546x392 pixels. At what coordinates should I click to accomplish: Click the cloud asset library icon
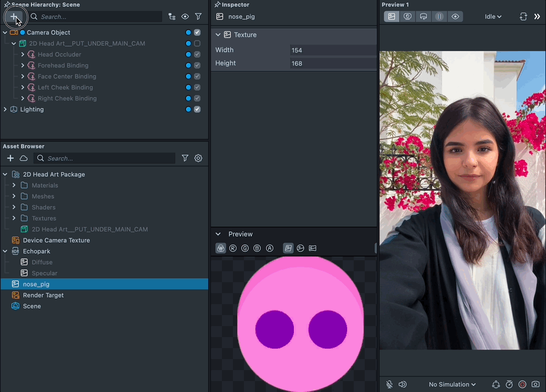pos(24,158)
